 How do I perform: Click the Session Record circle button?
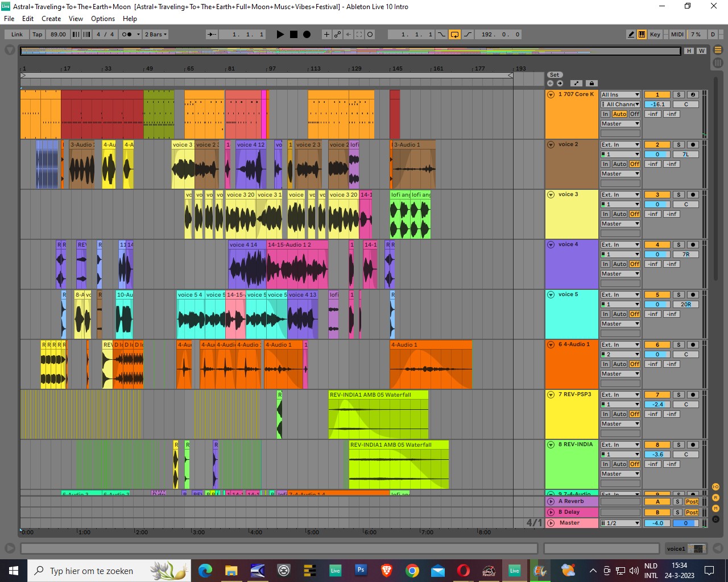[x=370, y=34]
